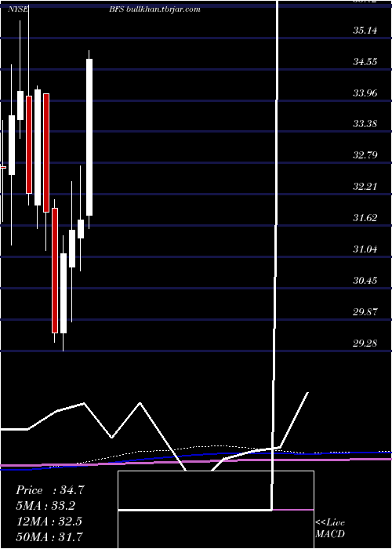Click the <<Live MACD label
Image resolution: width=392 pixels, height=549 pixels.
[330, 529]
